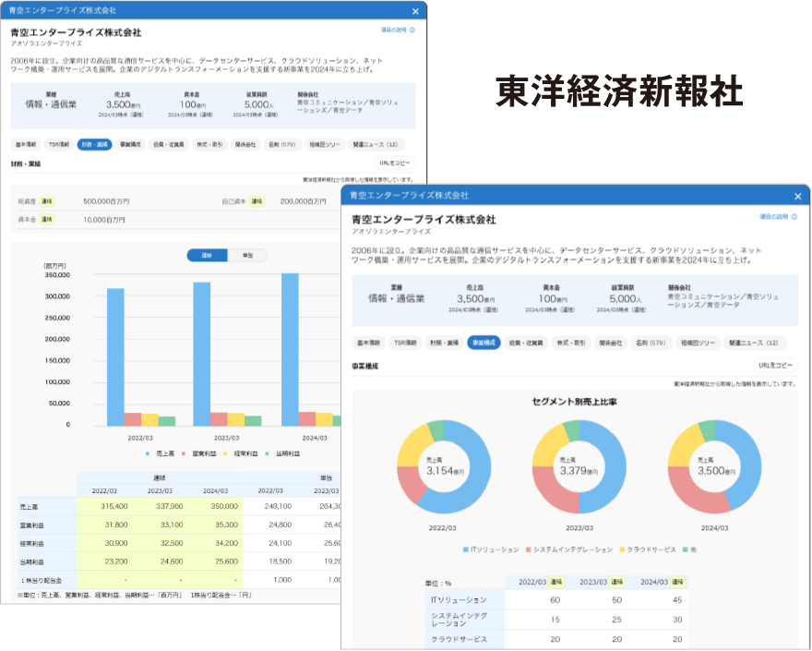The width and height of the screenshot is (812, 651).
Task: Click URLをコピー on the 事業構成 page
Action: click(x=776, y=366)
